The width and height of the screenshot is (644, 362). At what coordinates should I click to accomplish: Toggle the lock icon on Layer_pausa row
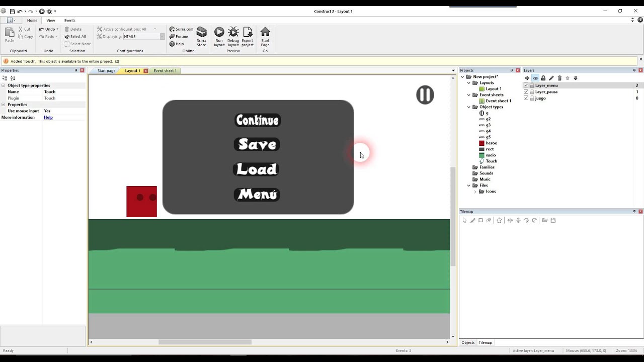coord(532,92)
